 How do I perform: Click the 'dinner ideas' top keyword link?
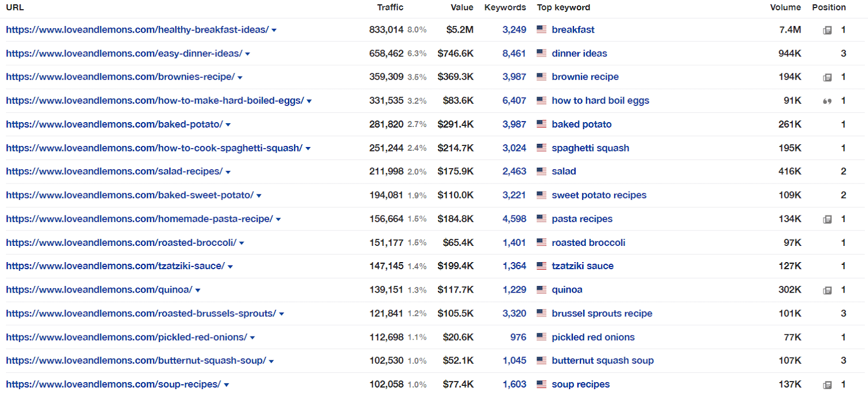coord(579,53)
